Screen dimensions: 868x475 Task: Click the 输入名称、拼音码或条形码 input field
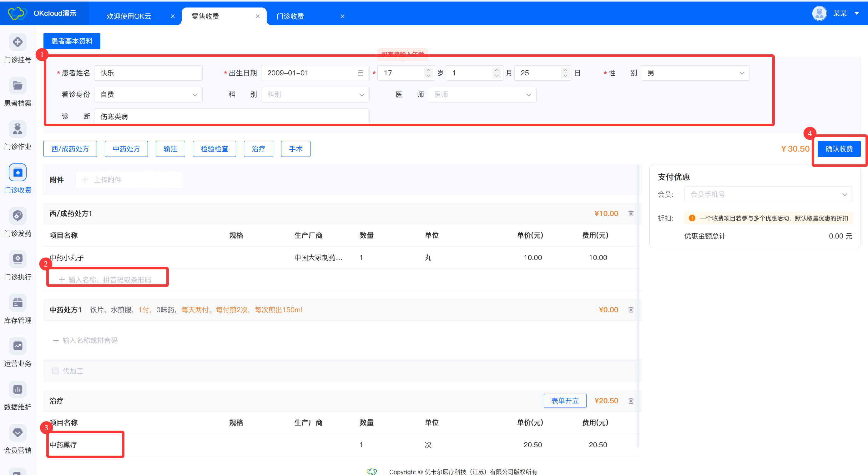pos(109,280)
